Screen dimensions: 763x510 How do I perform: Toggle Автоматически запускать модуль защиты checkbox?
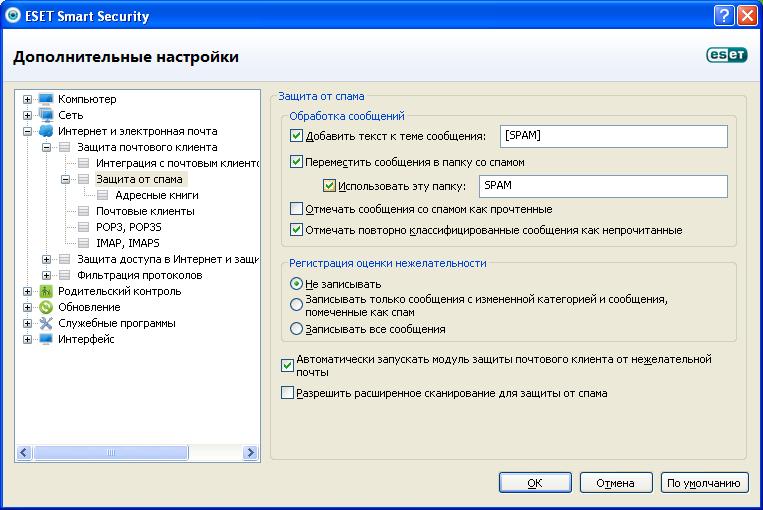coord(287,365)
